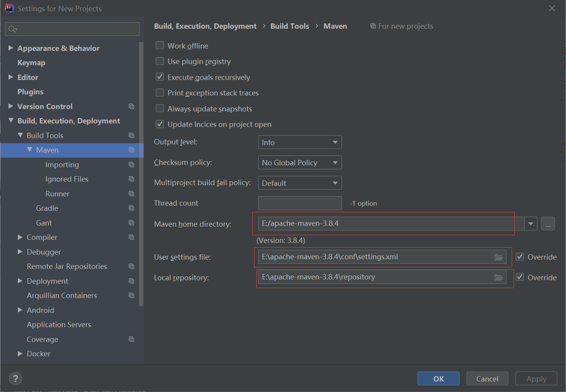Screen dimensions: 566x392
Task: Close the Settings dialog window
Action: pyautogui.click(x=552, y=8)
